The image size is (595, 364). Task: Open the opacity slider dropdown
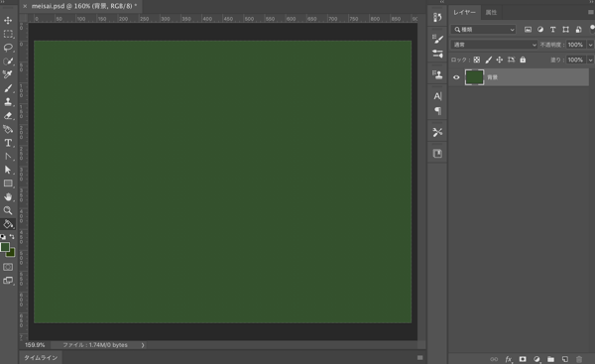coord(590,45)
